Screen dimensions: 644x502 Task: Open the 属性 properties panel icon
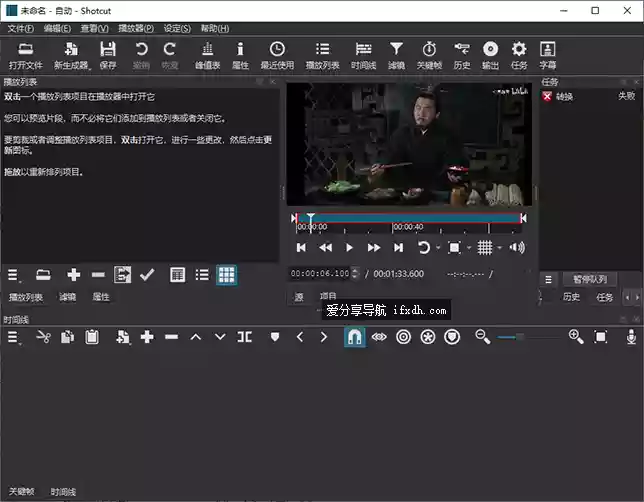(x=240, y=55)
